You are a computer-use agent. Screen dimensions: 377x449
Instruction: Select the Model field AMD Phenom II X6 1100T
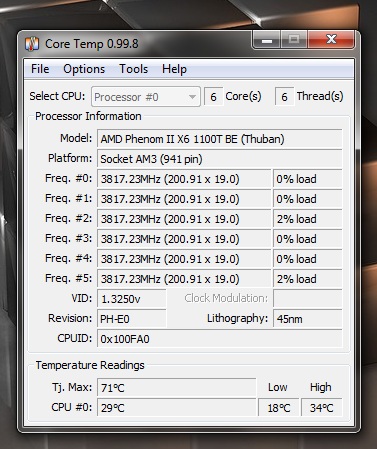pyautogui.click(x=219, y=139)
